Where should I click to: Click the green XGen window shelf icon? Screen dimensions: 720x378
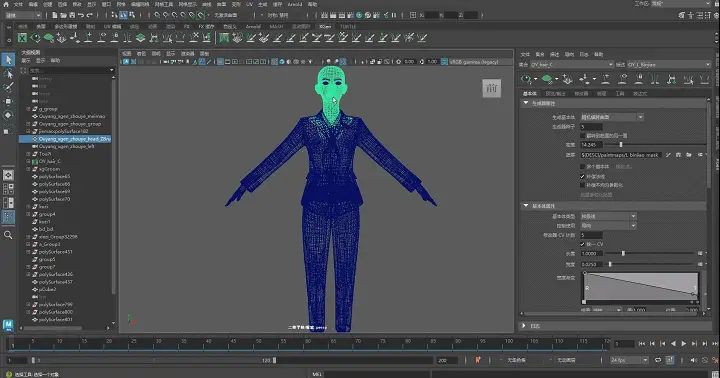point(22,38)
